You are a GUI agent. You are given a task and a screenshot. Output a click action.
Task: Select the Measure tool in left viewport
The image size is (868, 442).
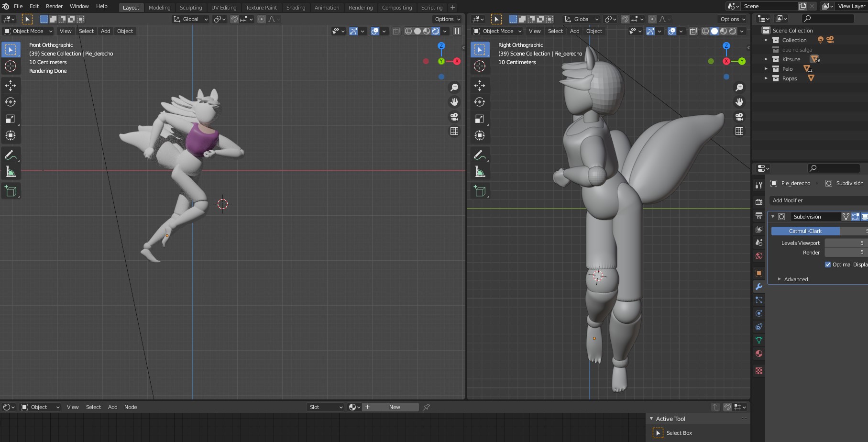pos(11,172)
